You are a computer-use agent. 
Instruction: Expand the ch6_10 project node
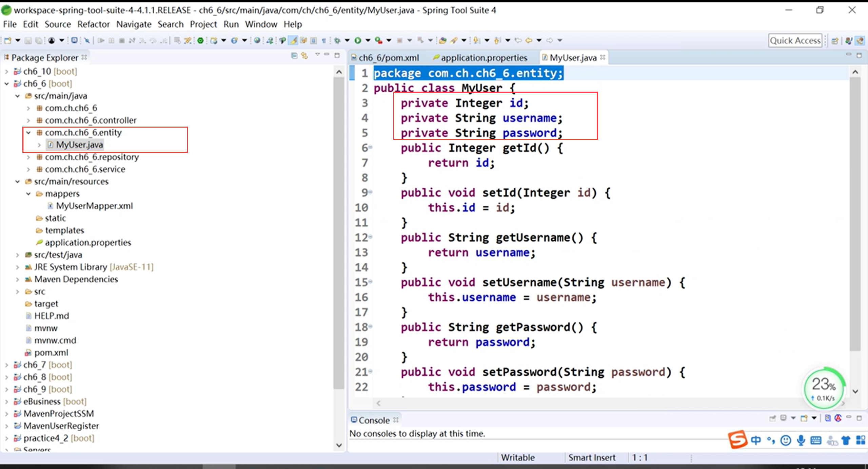(7, 72)
